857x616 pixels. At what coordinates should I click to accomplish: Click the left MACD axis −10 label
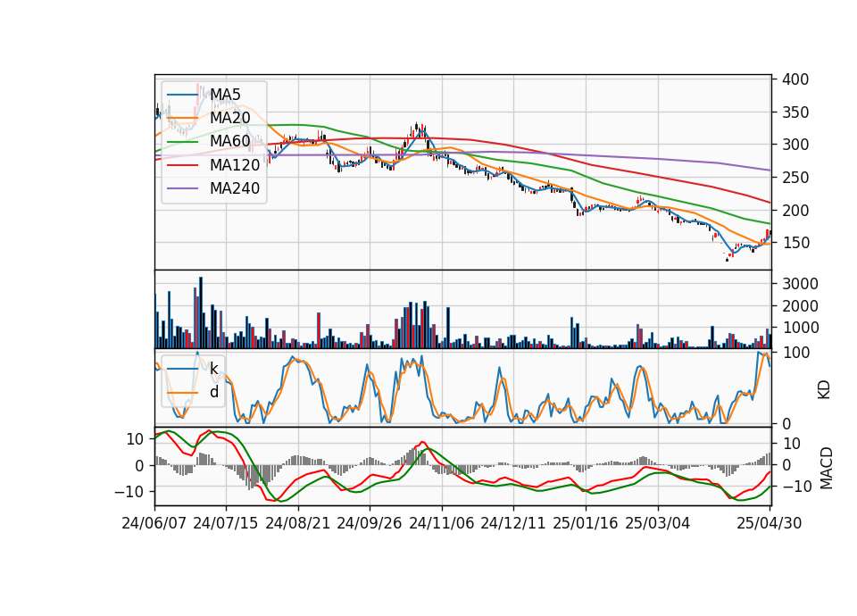pyautogui.click(x=129, y=492)
